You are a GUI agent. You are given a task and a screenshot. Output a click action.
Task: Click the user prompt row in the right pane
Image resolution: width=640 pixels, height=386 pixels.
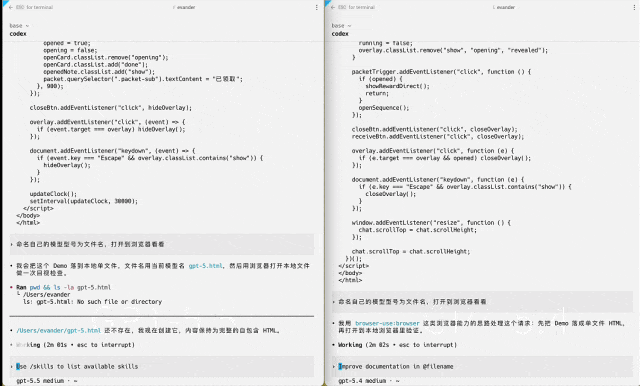pos(482,302)
